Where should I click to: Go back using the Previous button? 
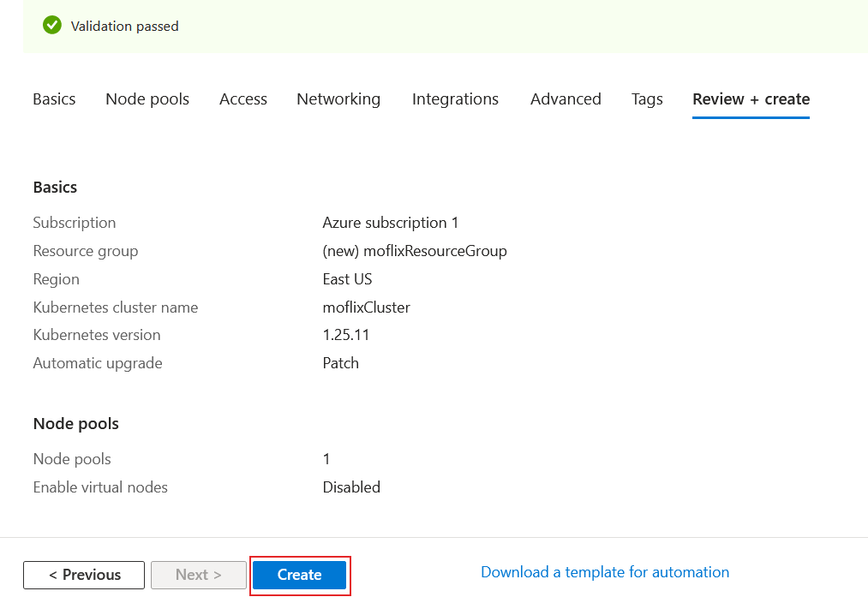click(83, 575)
